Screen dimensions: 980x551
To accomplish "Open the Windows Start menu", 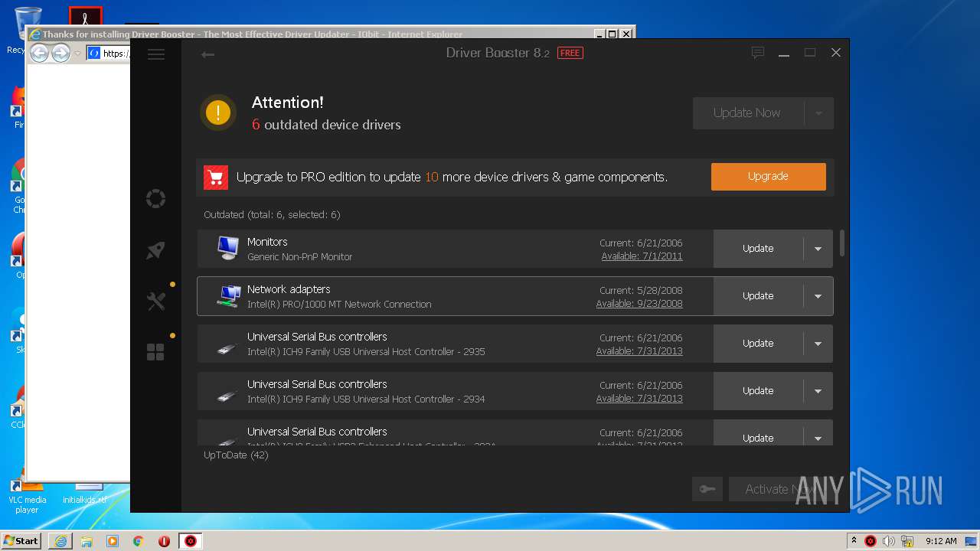I will point(21,541).
